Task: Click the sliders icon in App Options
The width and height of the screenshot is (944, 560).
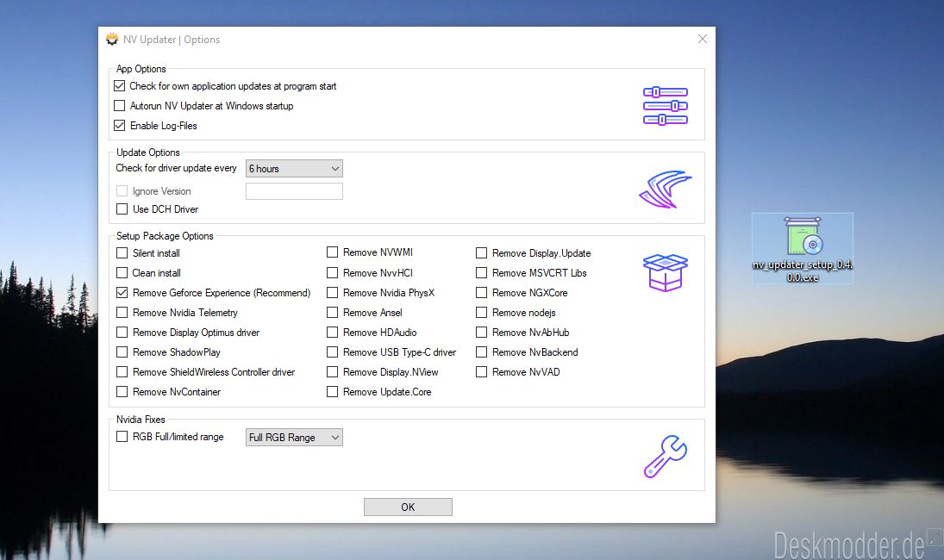Action: pyautogui.click(x=665, y=106)
